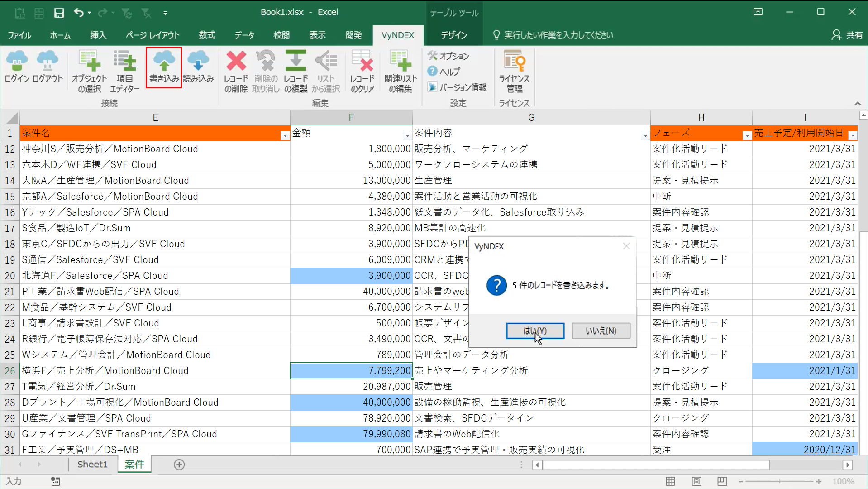Open the データ tab
868x489 pixels.
244,35
